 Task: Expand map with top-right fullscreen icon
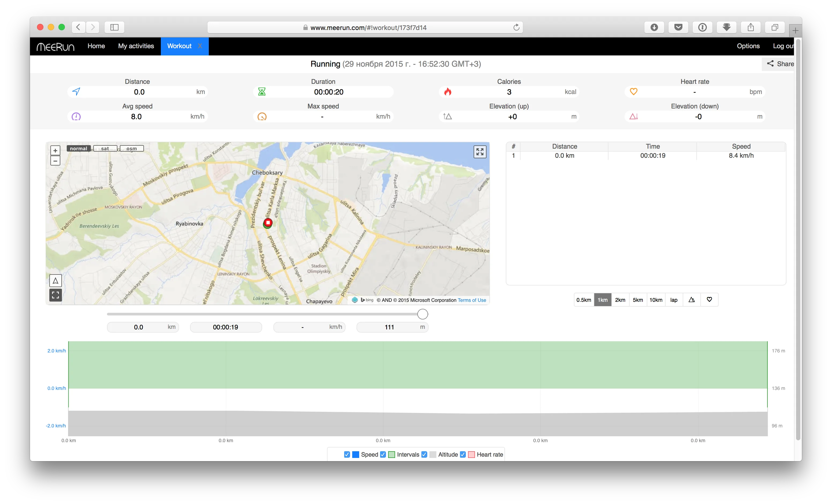tap(480, 152)
